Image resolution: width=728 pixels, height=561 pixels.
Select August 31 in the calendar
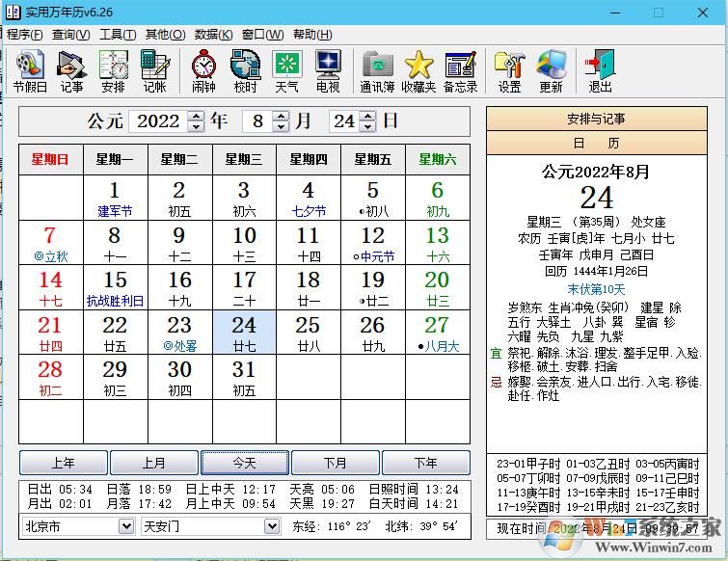click(x=244, y=377)
